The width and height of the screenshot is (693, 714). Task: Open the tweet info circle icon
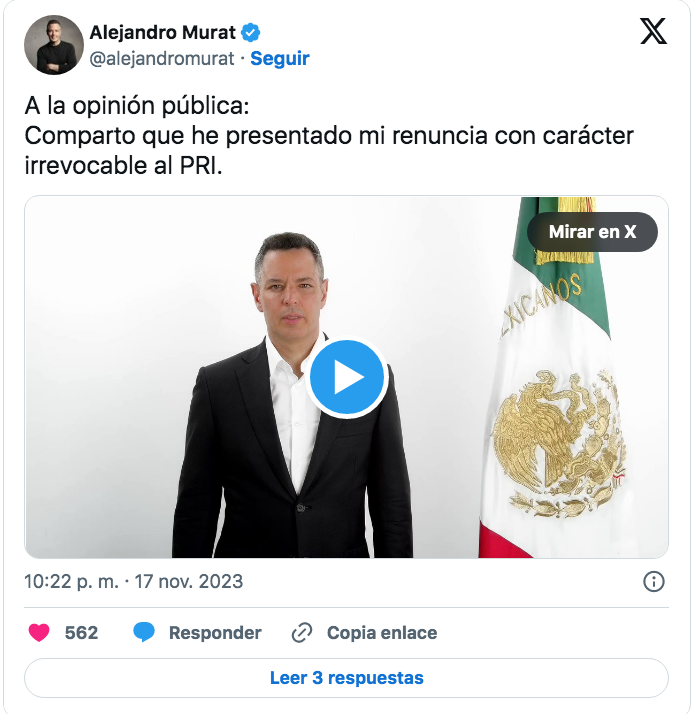click(654, 582)
